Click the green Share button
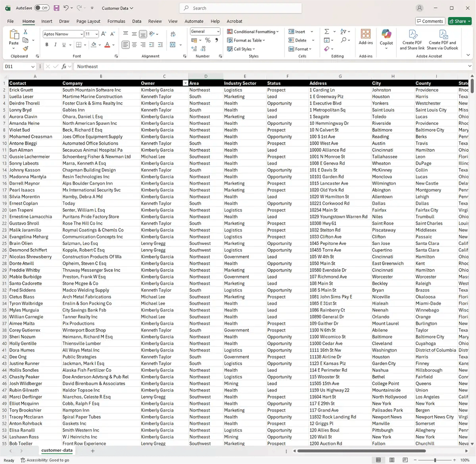This screenshot has height=464, width=476. coord(460,21)
